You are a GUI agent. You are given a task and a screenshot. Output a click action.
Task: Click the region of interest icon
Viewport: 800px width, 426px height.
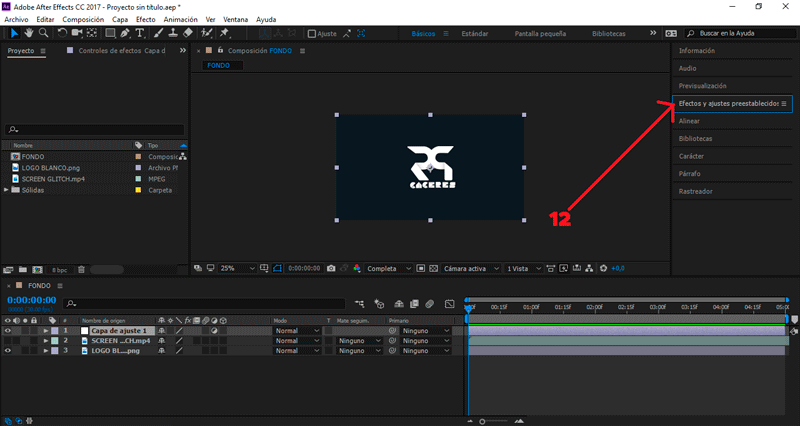420,268
